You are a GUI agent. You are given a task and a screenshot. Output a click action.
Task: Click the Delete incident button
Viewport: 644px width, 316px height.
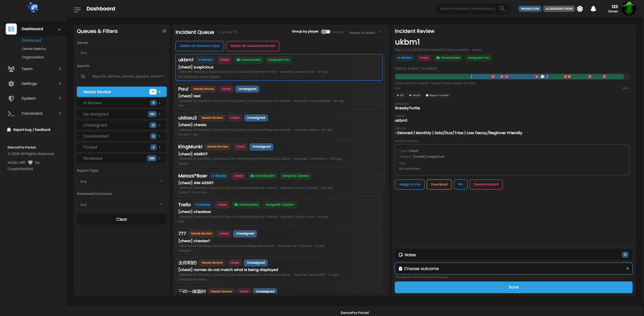486,185
